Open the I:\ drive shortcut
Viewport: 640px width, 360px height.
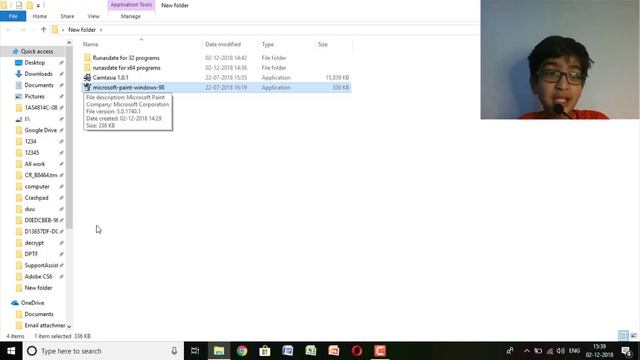(x=27, y=119)
